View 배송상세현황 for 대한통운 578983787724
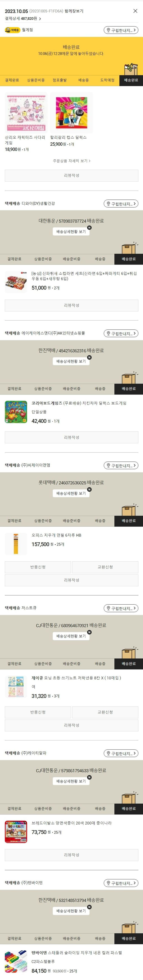Screen dimensions: 143x980 71,231
